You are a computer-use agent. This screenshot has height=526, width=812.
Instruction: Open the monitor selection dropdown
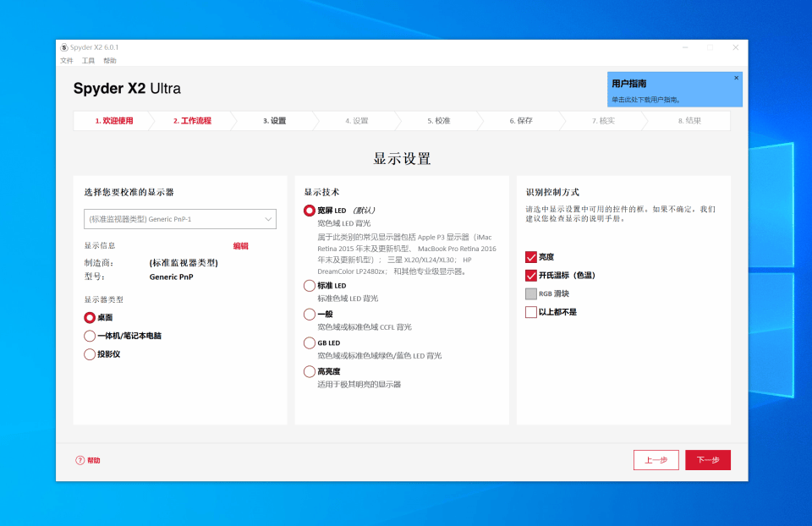pyautogui.click(x=179, y=219)
